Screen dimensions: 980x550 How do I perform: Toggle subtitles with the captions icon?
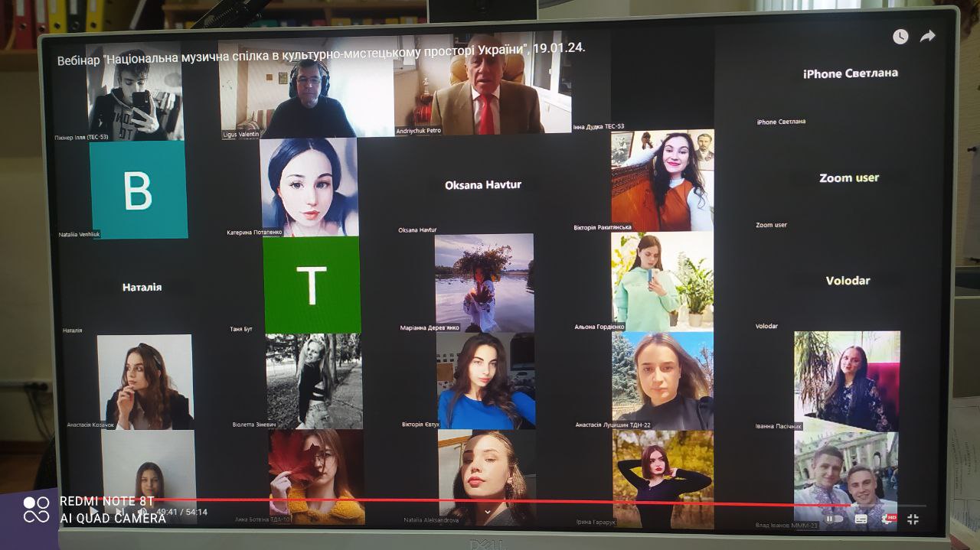click(861, 519)
